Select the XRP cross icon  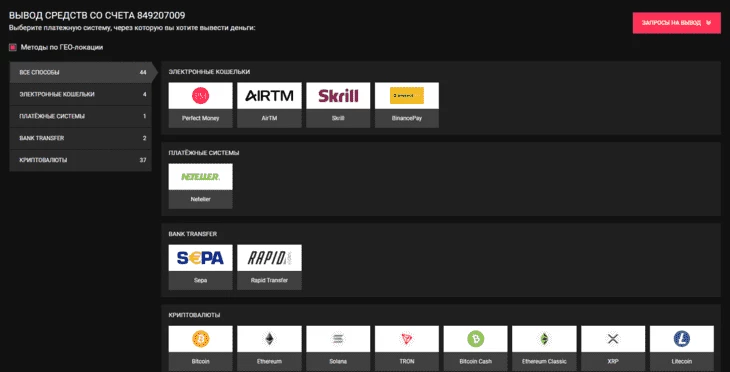[613, 339]
